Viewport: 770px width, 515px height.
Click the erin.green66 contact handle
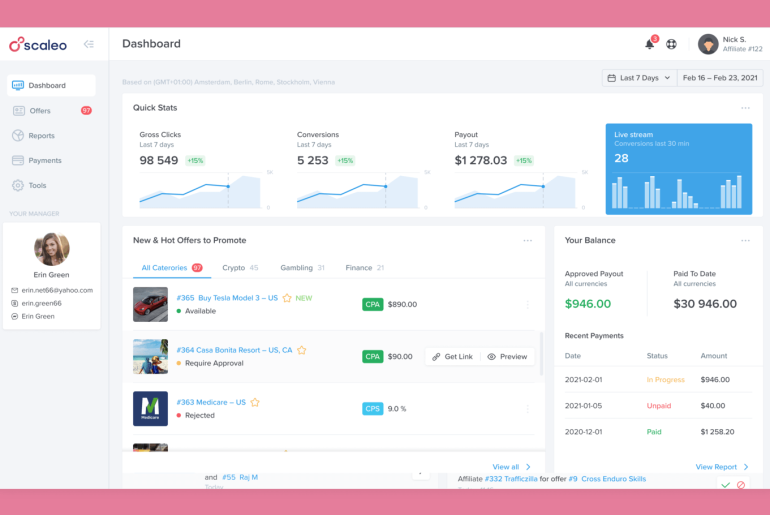pyautogui.click(x=41, y=303)
